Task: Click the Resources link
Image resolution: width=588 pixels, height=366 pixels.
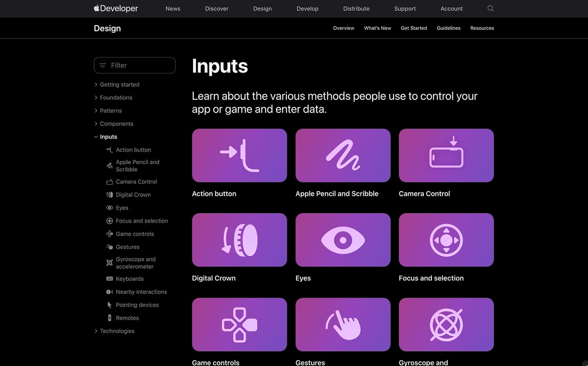Action: 482,28
